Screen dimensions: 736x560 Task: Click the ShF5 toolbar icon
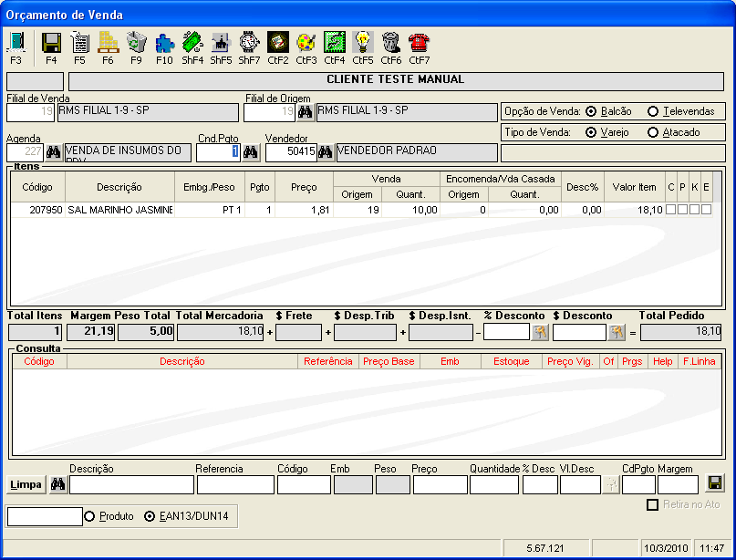click(221, 43)
